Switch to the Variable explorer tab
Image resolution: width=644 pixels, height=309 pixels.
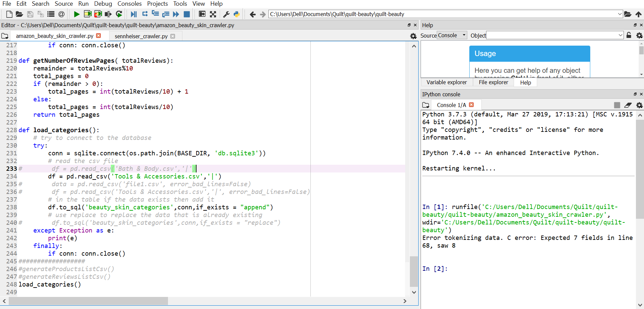[446, 82]
